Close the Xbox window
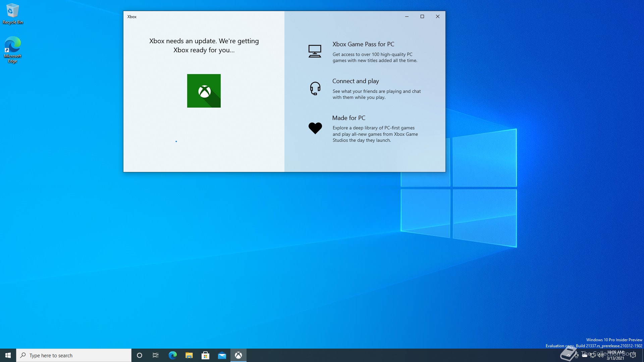This screenshot has height=362, width=644. (438, 16)
